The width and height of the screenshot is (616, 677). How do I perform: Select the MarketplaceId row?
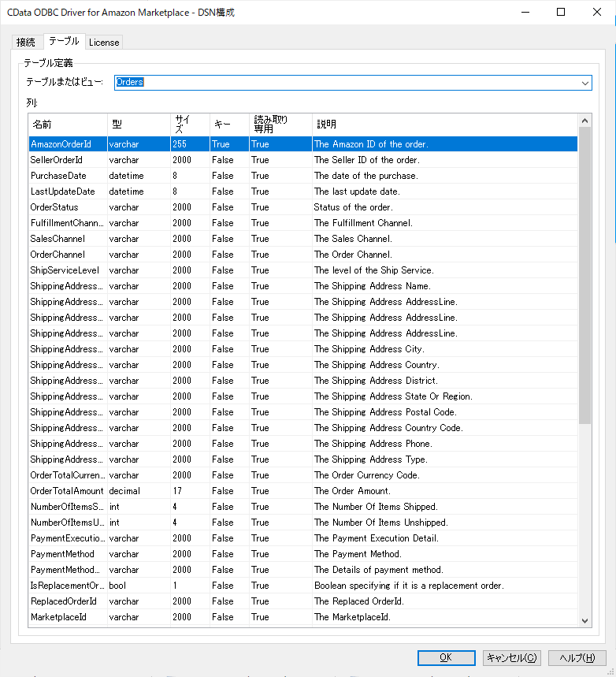pyautogui.click(x=303, y=617)
